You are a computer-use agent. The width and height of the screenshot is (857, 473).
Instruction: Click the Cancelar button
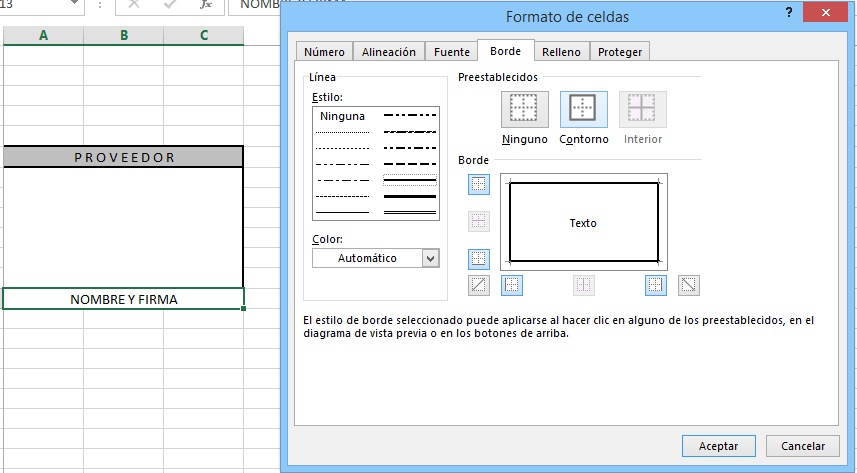pos(802,446)
